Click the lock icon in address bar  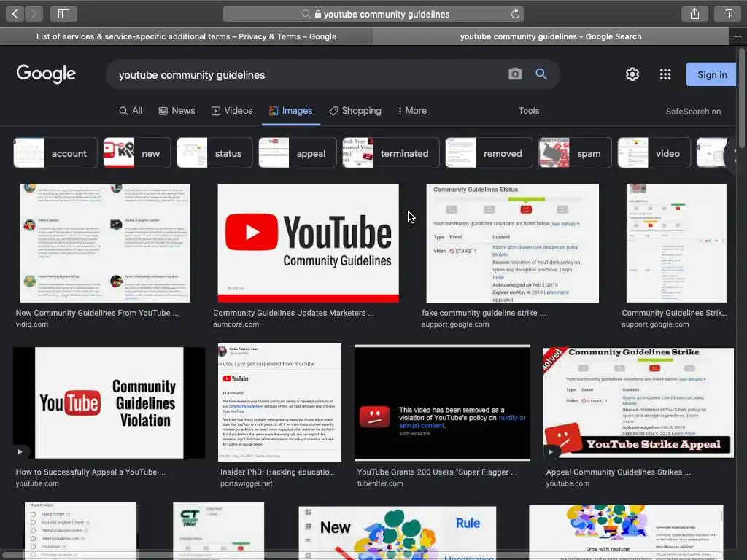[318, 15]
